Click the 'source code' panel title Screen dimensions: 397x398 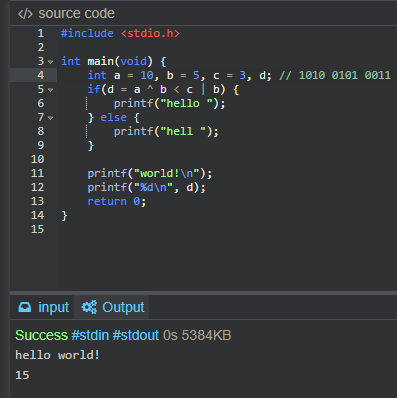(x=76, y=14)
